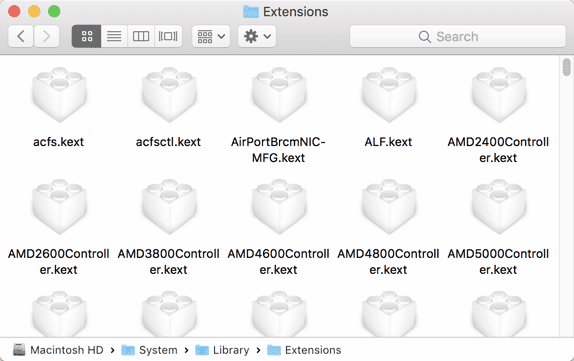Click the AMD5000Controller.kext file name

498,262
